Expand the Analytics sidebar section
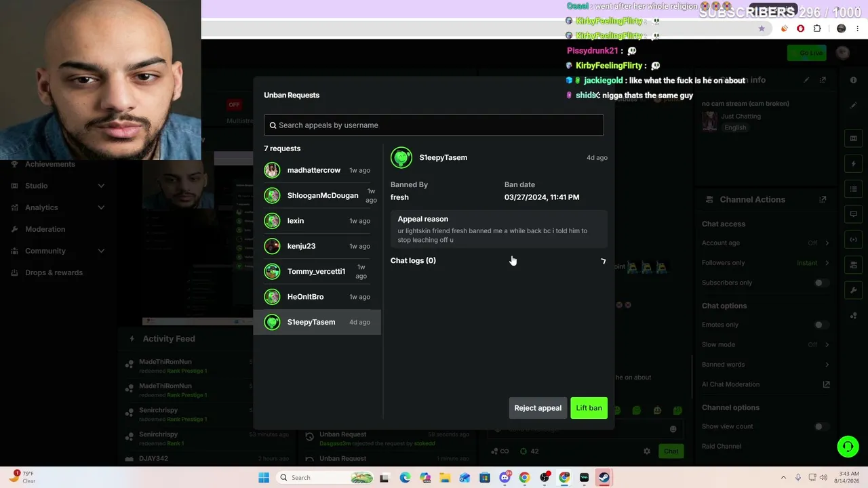 101,207
